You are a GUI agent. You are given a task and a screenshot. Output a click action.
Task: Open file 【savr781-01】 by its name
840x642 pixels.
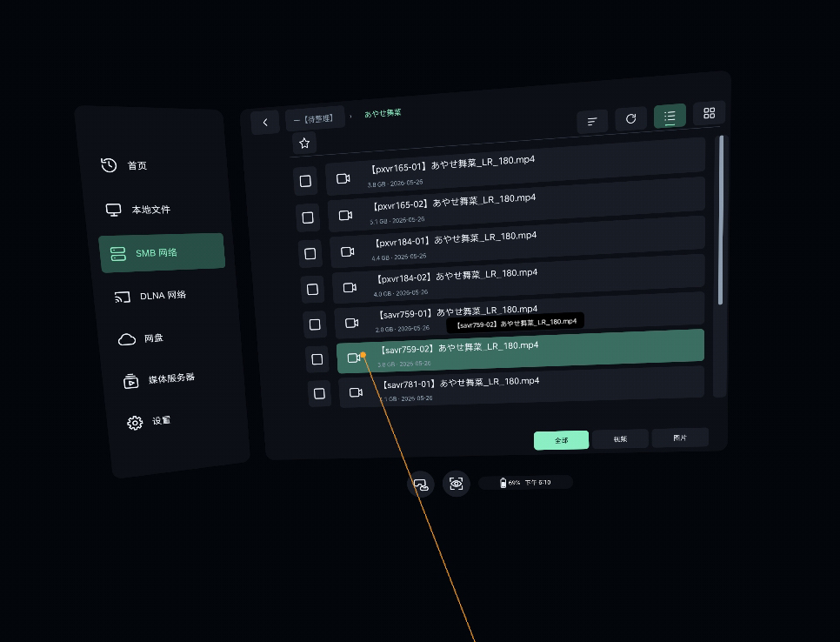461,383
